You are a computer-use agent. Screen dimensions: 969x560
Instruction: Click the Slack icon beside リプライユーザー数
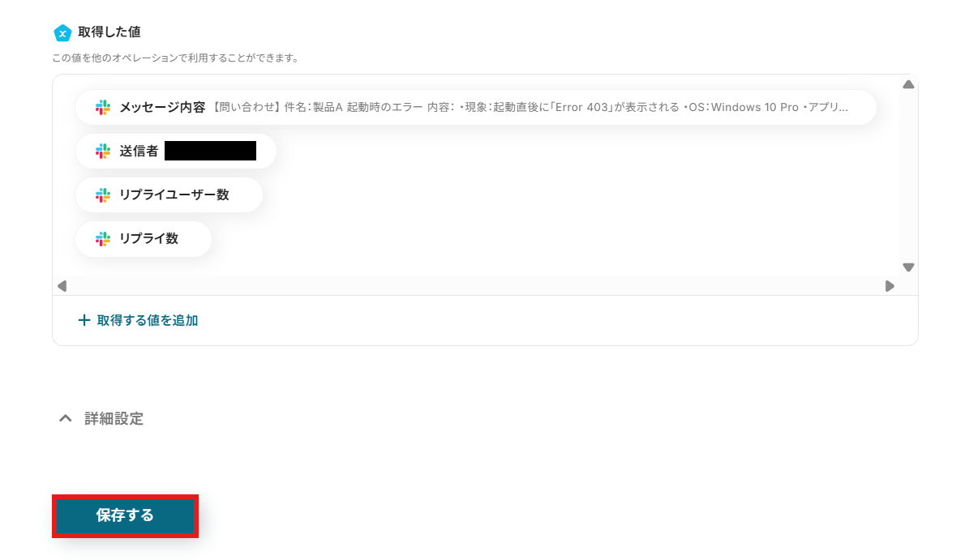click(103, 195)
